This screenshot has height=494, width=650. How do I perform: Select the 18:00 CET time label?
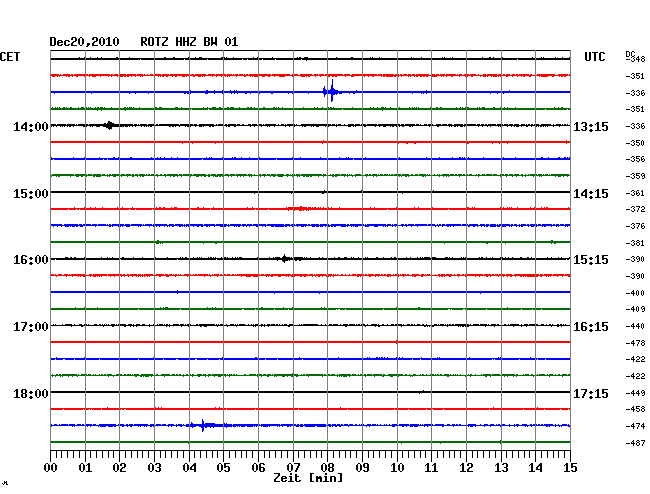pyautogui.click(x=31, y=393)
